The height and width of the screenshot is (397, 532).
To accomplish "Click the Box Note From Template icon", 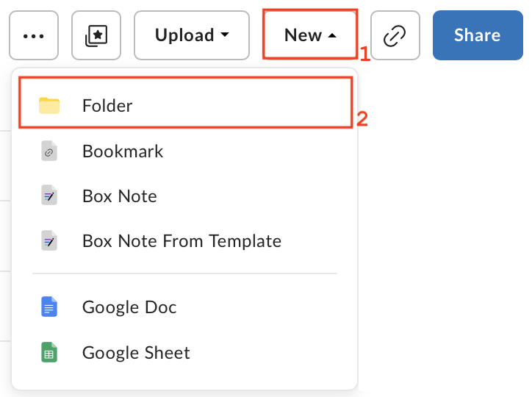I will (49, 241).
